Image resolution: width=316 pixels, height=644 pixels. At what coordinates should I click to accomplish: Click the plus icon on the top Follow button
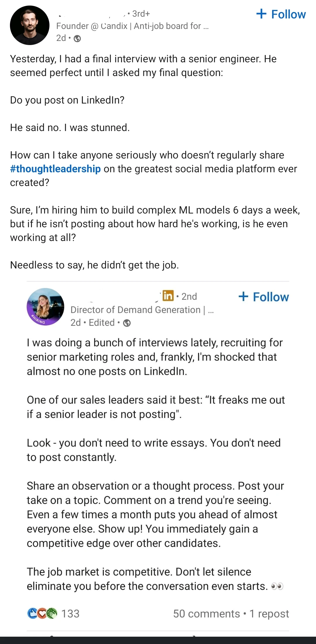point(262,14)
